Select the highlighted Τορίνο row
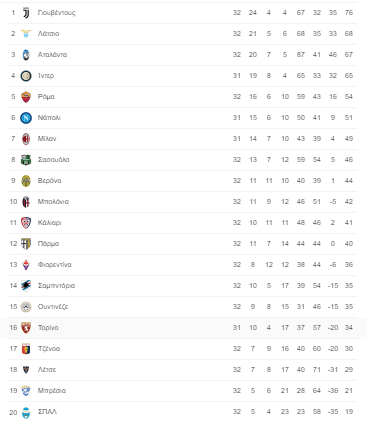367x428 pixels. pos(183,328)
